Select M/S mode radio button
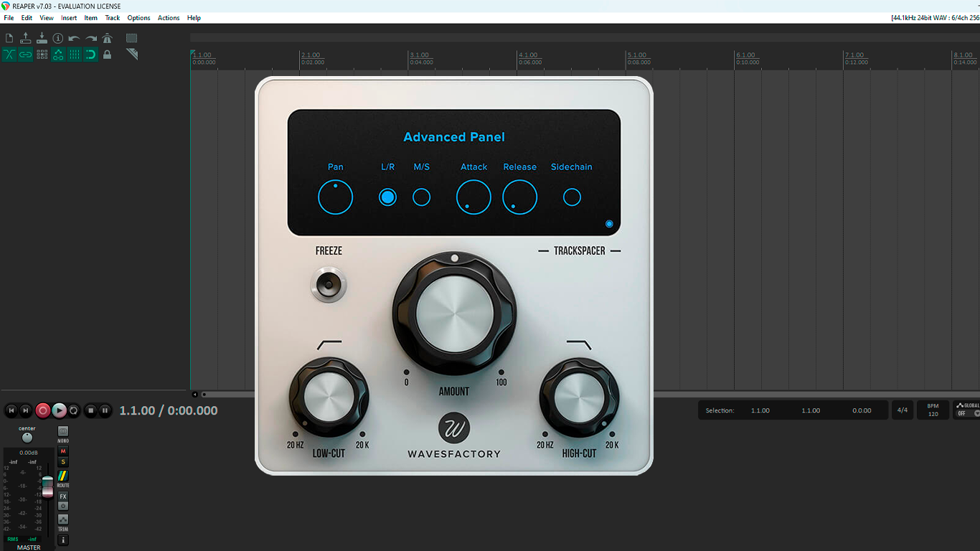The image size is (980, 551). 422,197
